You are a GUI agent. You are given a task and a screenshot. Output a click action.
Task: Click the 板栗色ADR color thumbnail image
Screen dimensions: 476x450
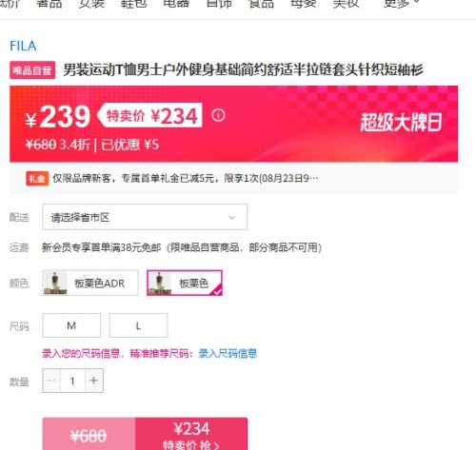click(55, 283)
